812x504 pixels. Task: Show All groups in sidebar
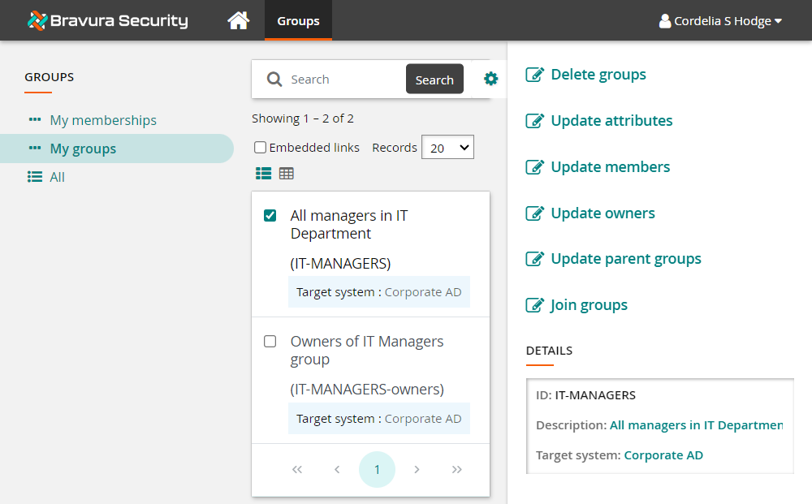pyautogui.click(x=57, y=177)
